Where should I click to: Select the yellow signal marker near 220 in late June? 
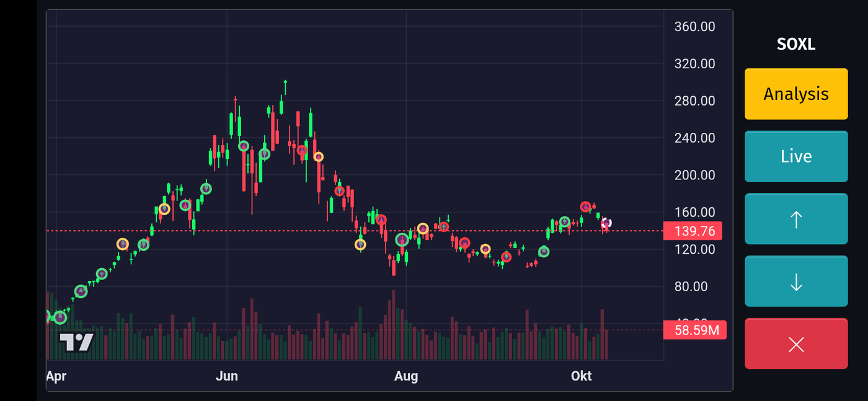point(318,157)
